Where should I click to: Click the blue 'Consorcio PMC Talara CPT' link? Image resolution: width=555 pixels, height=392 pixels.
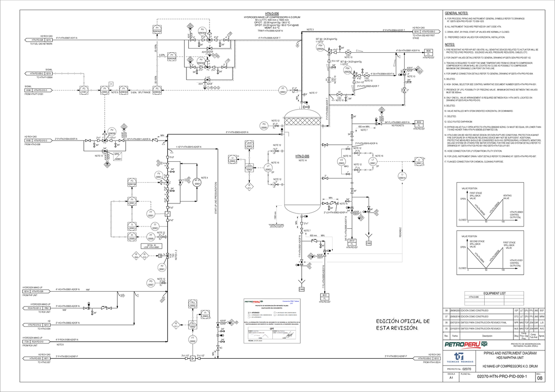(x=291, y=302)
